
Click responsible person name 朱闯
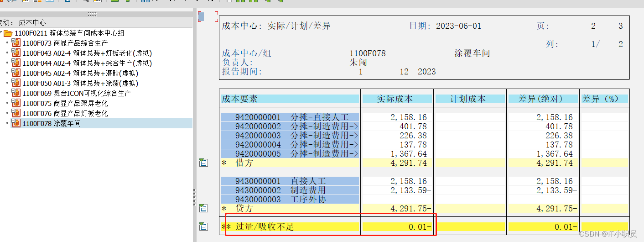tap(358, 63)
